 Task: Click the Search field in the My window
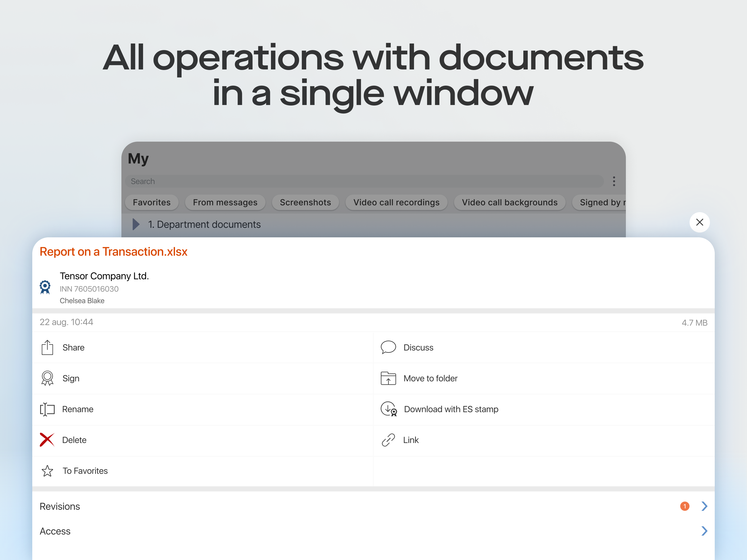pos(364,181)
